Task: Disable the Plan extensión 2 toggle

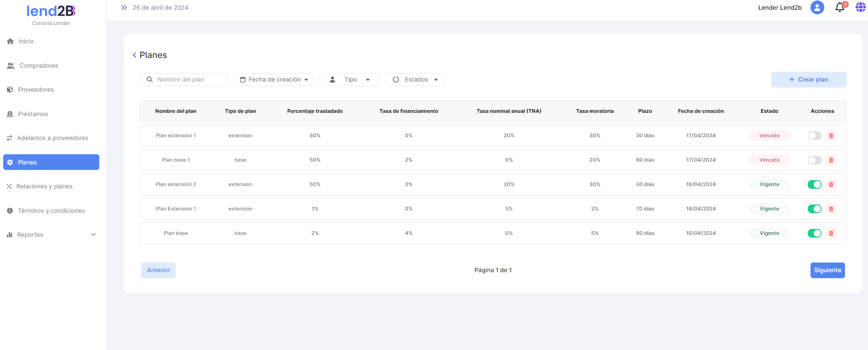Action: click(x=814, y=185)
